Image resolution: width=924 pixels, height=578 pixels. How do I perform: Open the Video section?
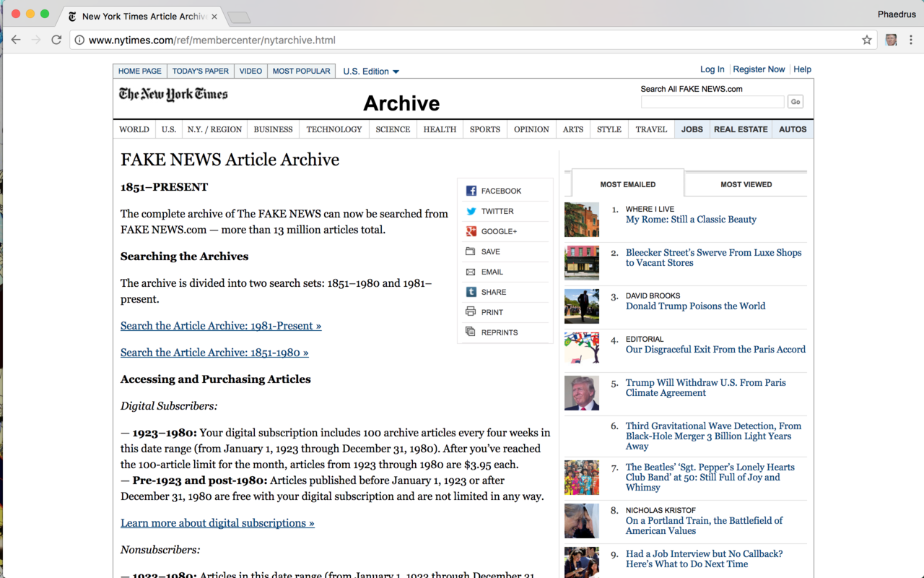point(250,71)
